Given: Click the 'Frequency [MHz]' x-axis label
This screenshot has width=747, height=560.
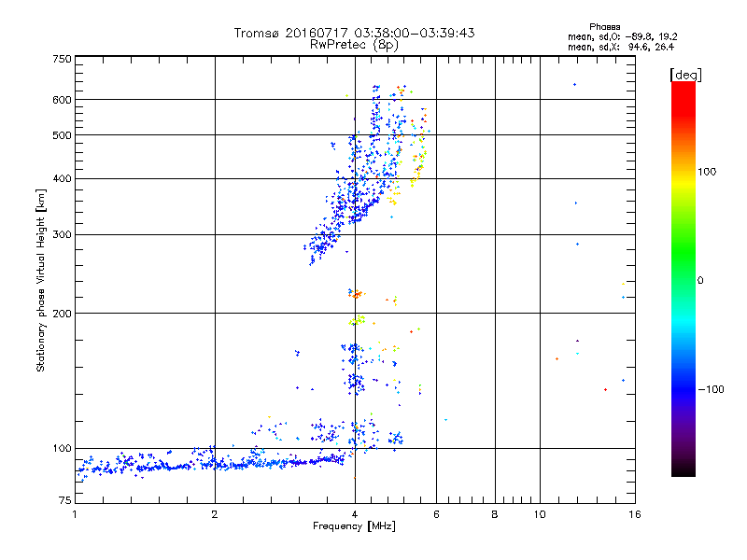Looking at the screenshot, I should [x=354, y=526].
